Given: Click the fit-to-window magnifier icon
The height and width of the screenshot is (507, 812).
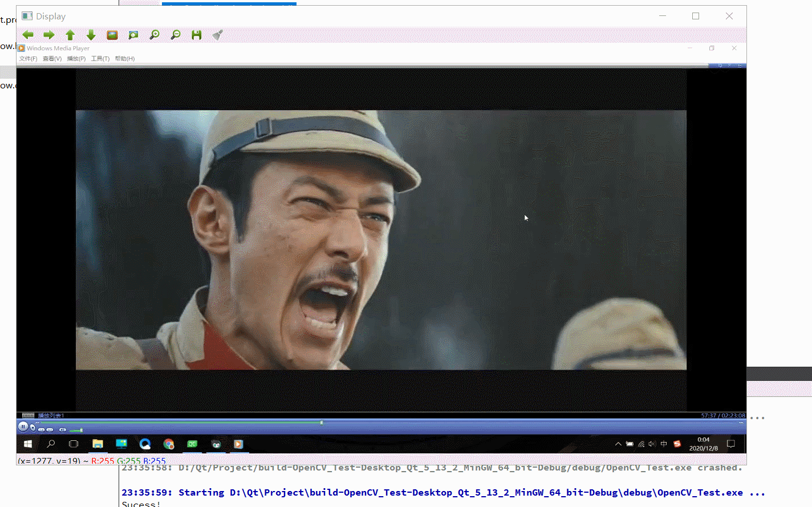Looking at the screenshot, I should coord(133,35).
